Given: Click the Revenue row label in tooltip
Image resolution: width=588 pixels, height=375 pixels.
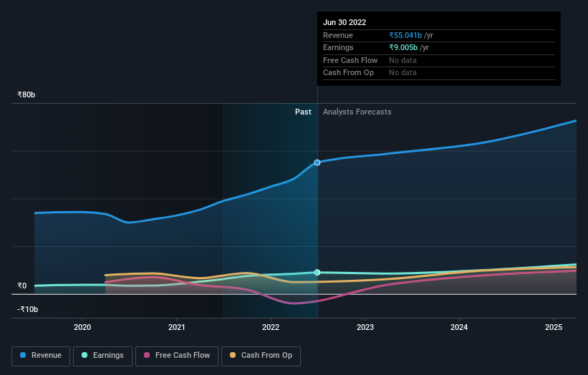Looking at the screenshot, I should (x=338, y=35).
